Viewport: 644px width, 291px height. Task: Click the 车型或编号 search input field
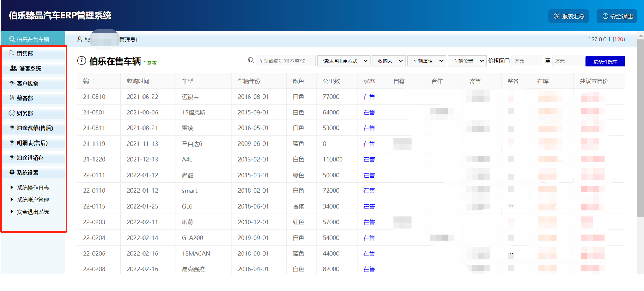point(285,61)
